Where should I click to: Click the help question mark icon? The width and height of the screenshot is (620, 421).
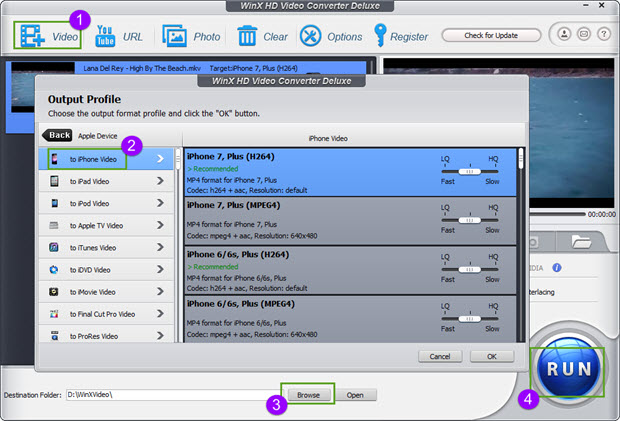pyautogui.click(x=603, y=34)
